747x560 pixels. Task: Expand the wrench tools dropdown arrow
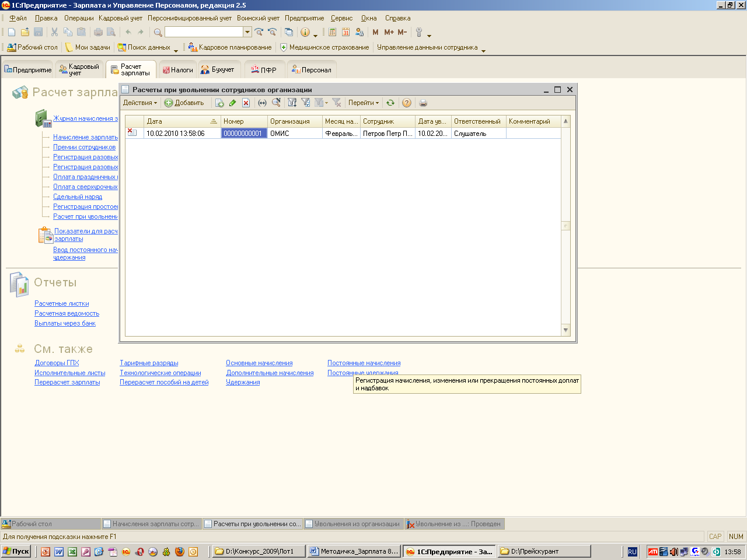point(430,35)
